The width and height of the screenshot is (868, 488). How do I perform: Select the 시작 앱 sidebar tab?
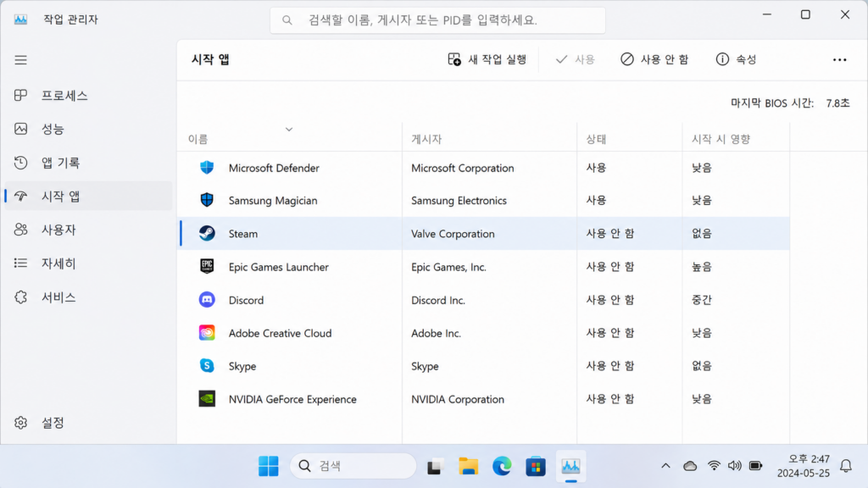(x=88, y=196)
